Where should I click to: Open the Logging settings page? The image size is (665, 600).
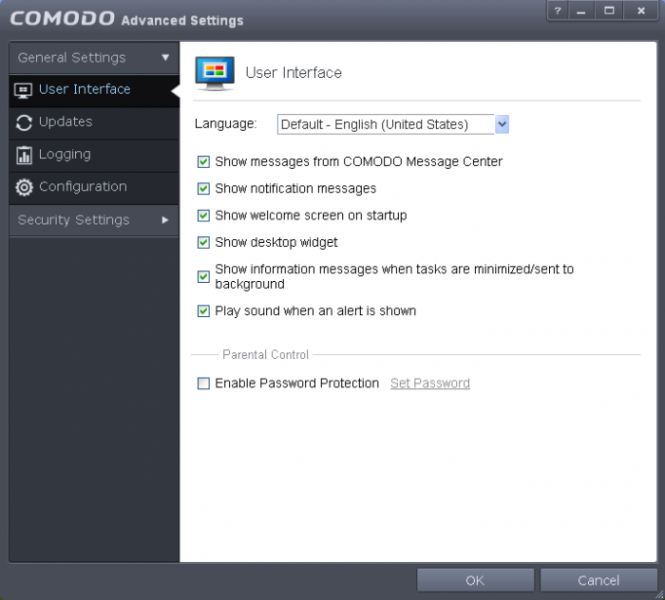coord(94,155)
